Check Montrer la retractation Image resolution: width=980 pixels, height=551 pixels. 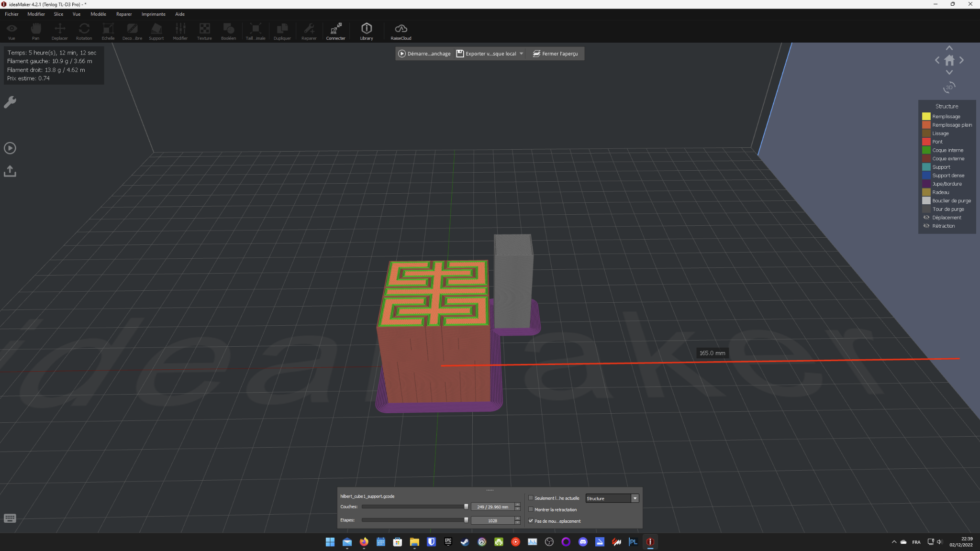tap(531, 509)
